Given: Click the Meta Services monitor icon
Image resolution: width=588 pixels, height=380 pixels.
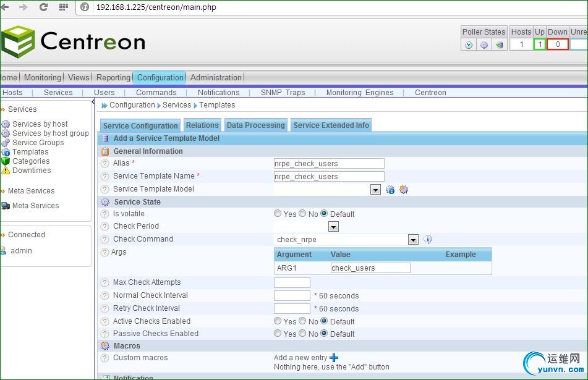Looking at the screenshot, I should pyautogui.click(x=6, y=206).
